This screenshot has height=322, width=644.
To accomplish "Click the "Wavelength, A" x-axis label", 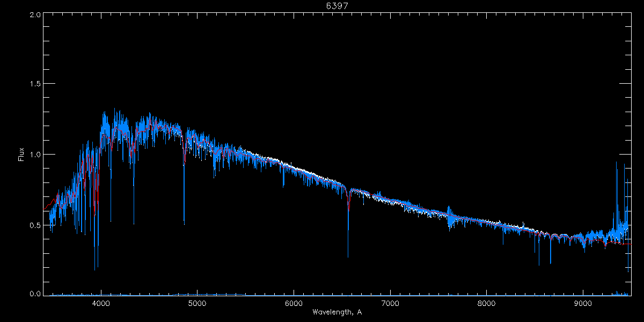I will point(337,312).
